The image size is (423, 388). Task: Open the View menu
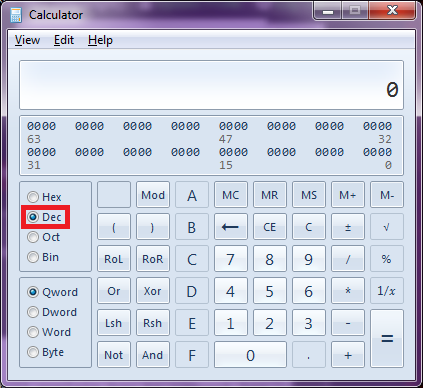pyautogui.click(x=27, y=40)
